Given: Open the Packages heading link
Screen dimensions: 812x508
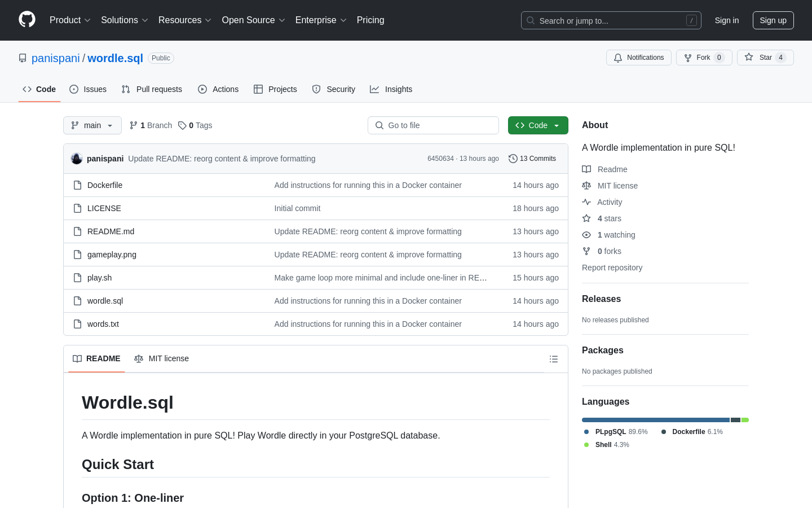Looking at the screenshot, I should tap(602, 351).
